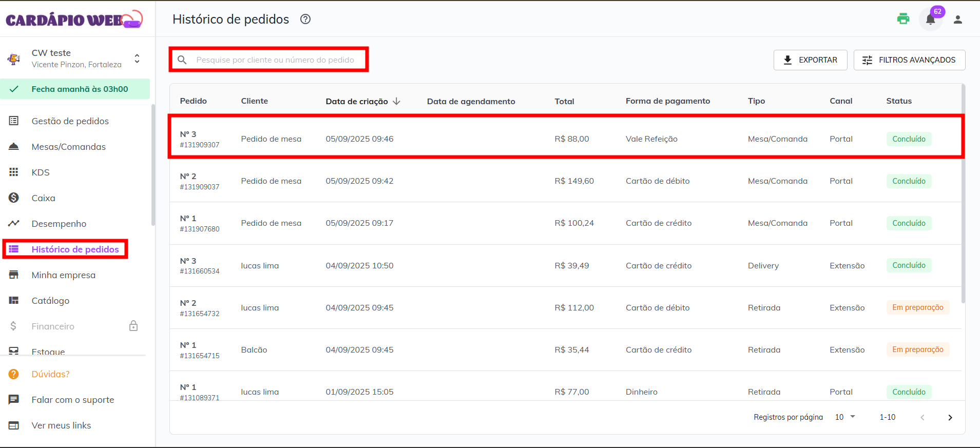Open FILTROS AVANÇADOS
This screenshot has height=448, width=980.
coord(909,60)
